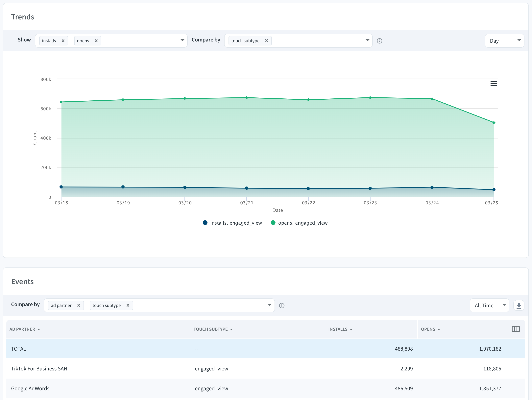Open the Day granularity dropdown
This screenshot has width=532, height=400.
504,41
